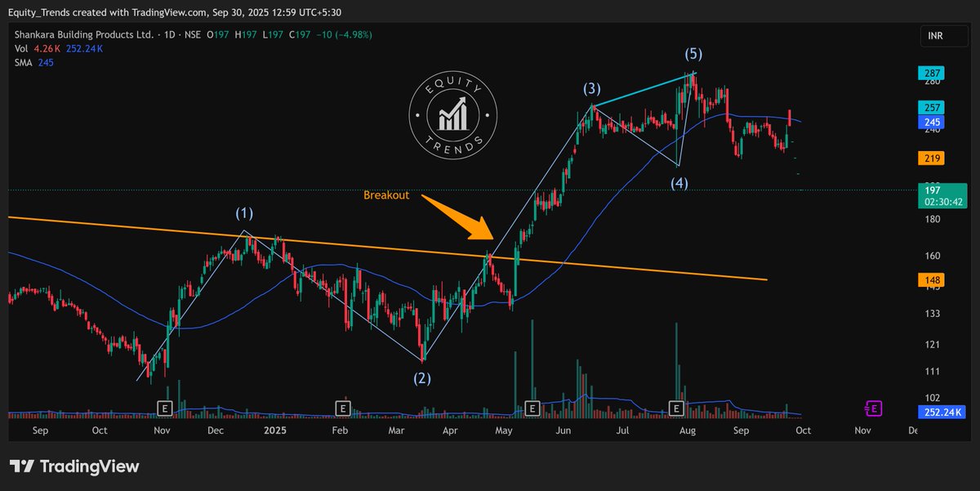Click the May label on the time axis
Viewport: 980px width, 491px height.
tap(504, 429)
